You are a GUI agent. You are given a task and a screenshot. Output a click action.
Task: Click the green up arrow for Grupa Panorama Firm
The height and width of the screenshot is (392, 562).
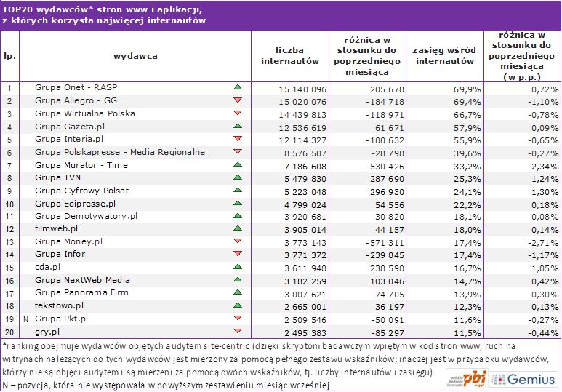click(x=238, y=292)
